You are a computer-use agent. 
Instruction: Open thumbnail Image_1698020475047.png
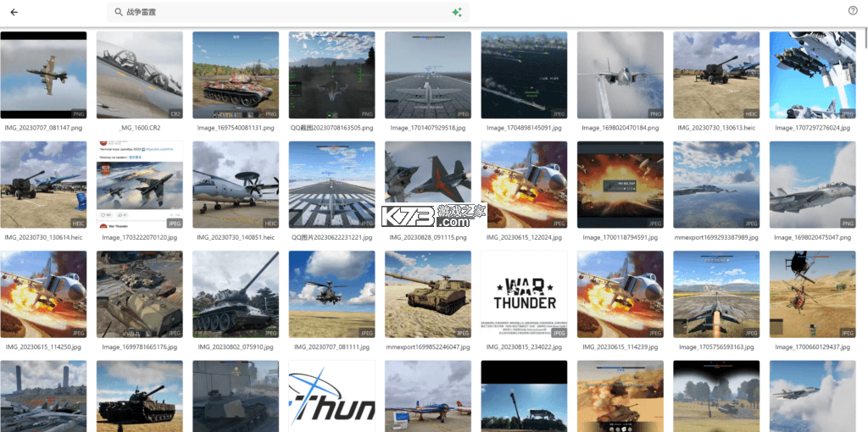(813, 185)
